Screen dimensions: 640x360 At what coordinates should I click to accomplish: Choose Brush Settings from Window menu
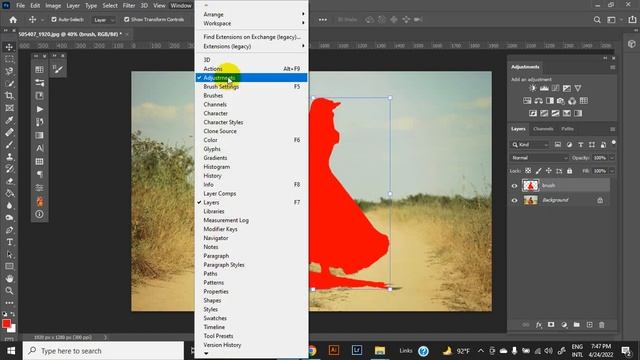click(251, 87)
